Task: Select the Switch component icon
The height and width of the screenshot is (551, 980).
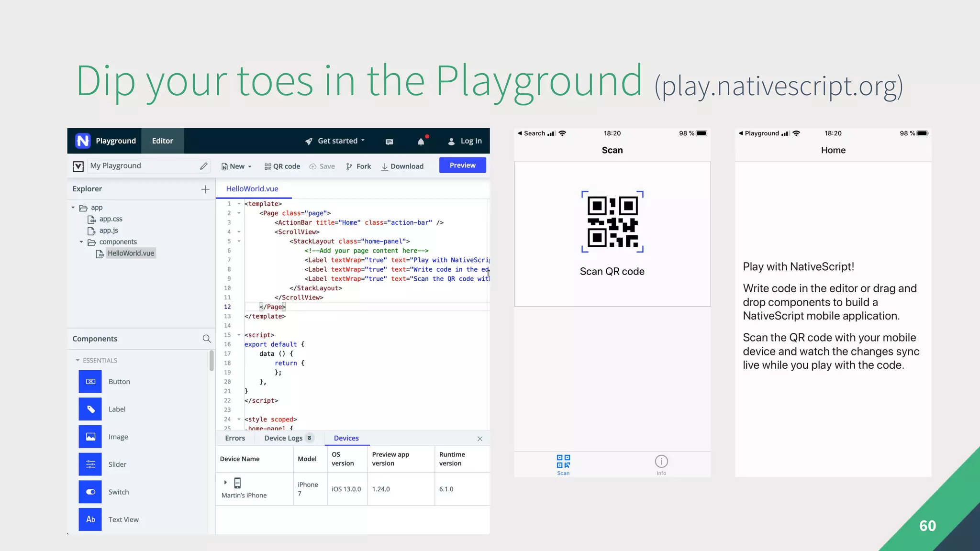Action: click(90, 492)
